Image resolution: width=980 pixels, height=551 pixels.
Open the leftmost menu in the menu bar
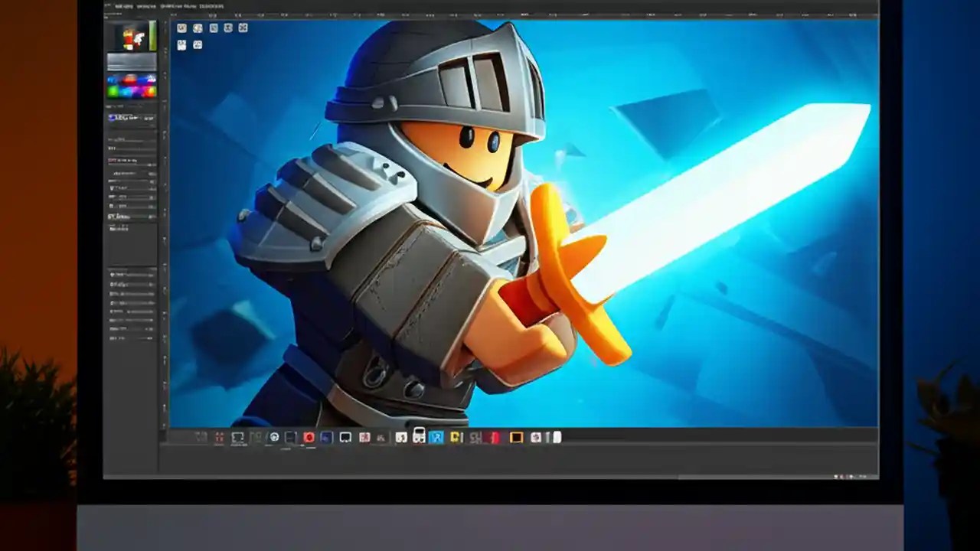pos(109,5)
